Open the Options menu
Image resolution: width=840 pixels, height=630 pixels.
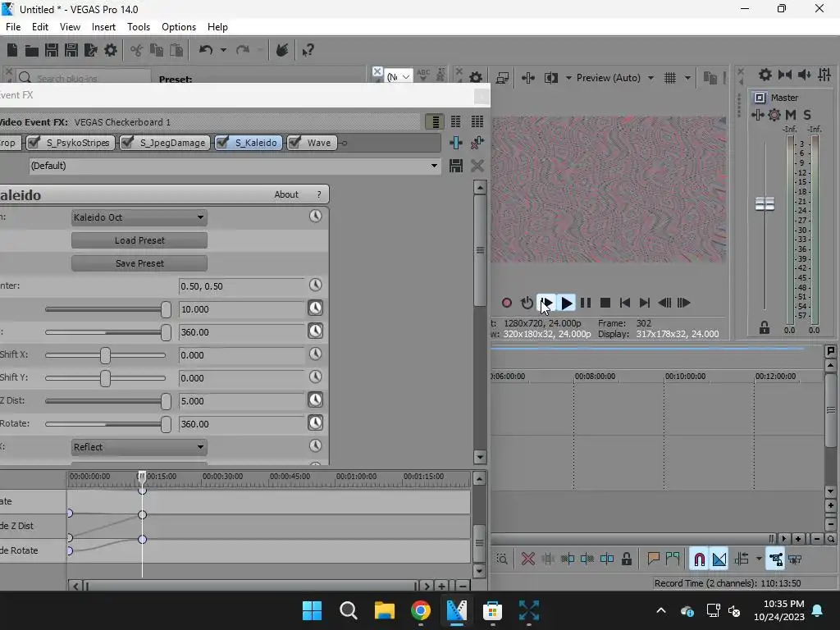click(x=179, y=27)
